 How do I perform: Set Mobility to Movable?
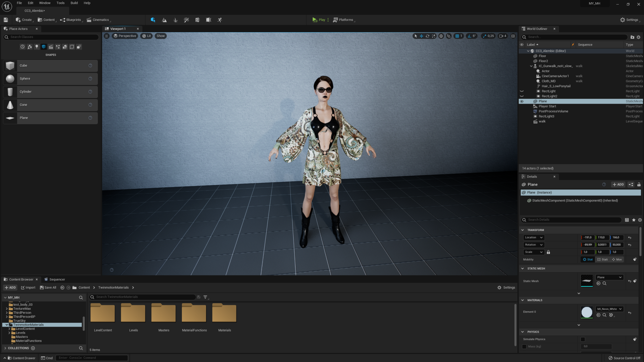pyautogui.click(x=617, y=260)
